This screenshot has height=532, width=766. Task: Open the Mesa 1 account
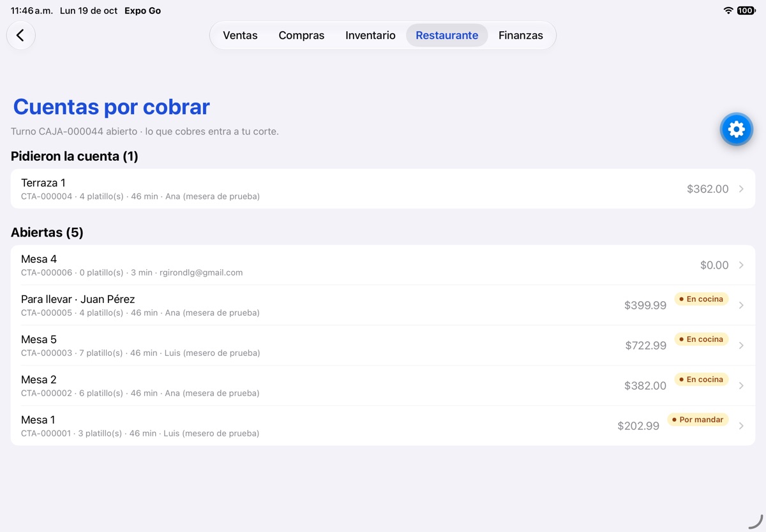383,425
